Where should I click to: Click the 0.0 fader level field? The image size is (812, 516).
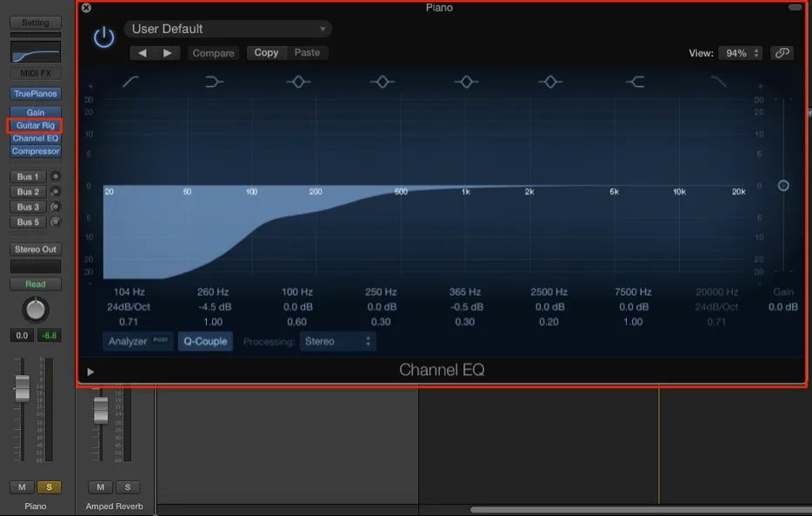click(22, 335)
